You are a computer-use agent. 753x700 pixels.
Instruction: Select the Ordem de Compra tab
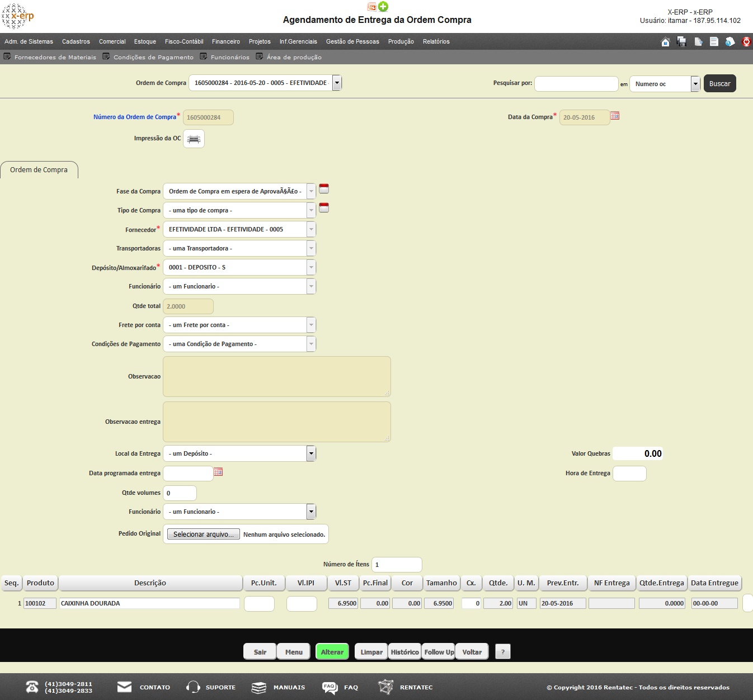(39, 170)
